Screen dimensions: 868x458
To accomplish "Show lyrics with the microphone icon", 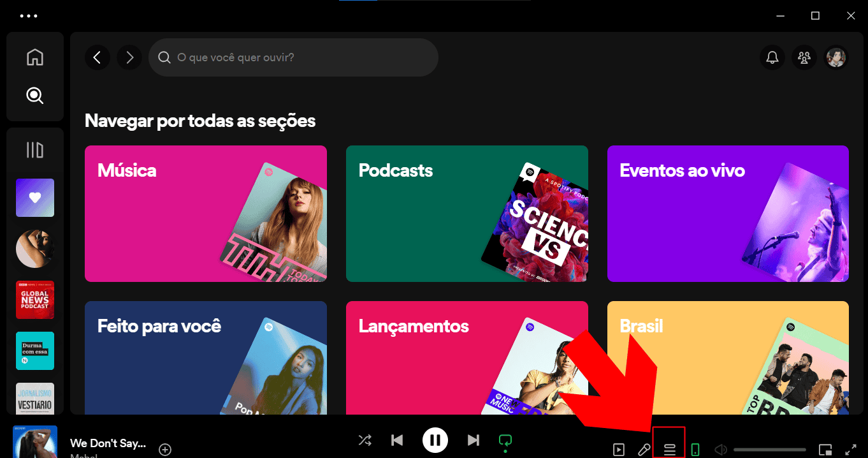I will coord(644,450).
